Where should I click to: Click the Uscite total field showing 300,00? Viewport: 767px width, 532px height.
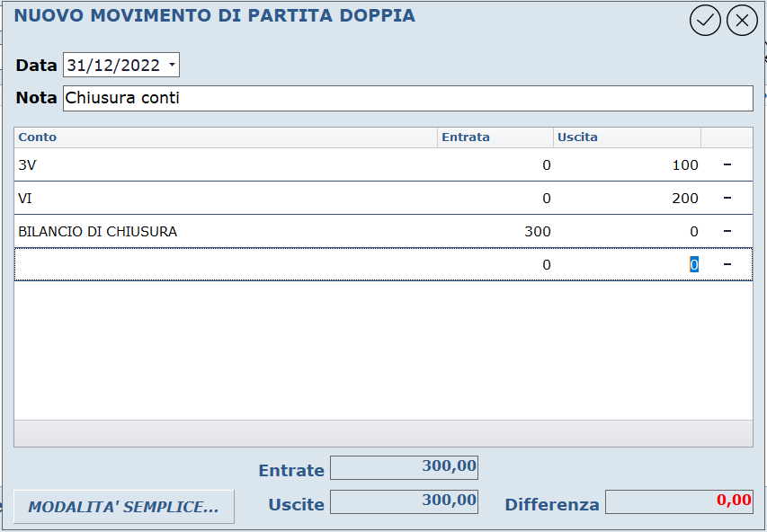[404, 501]
